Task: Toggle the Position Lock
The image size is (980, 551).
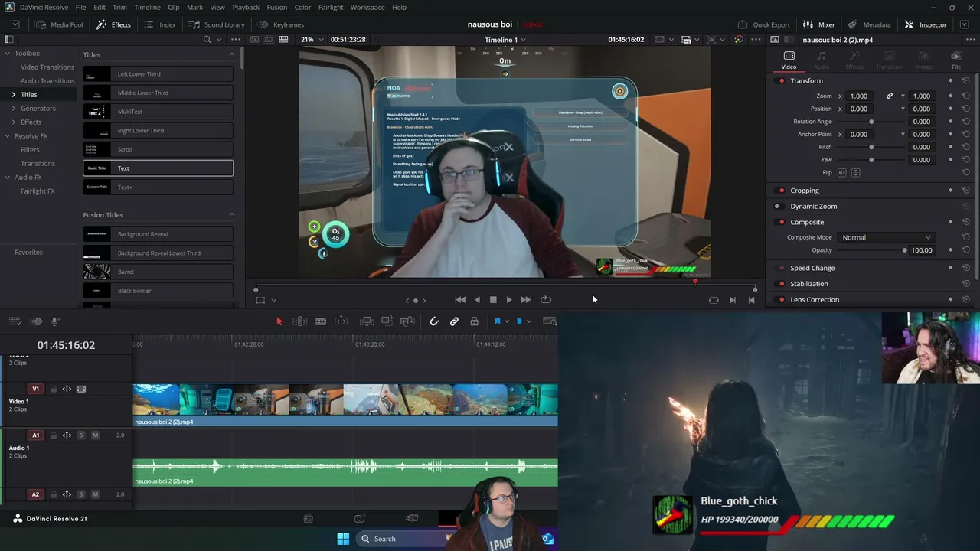Action: pos(475,321)
